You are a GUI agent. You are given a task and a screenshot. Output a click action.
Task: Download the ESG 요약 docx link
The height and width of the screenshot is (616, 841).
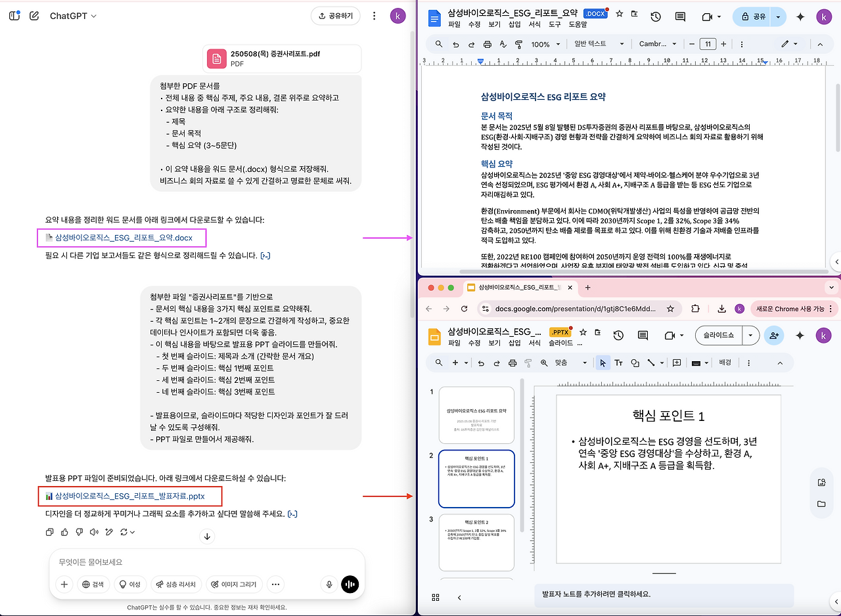tap(123, 238)
